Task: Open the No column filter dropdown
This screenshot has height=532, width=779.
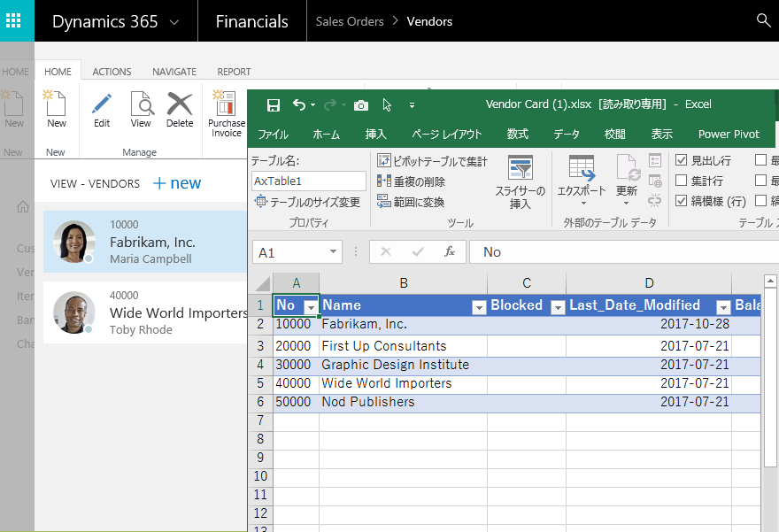Action: coord(311,307)
